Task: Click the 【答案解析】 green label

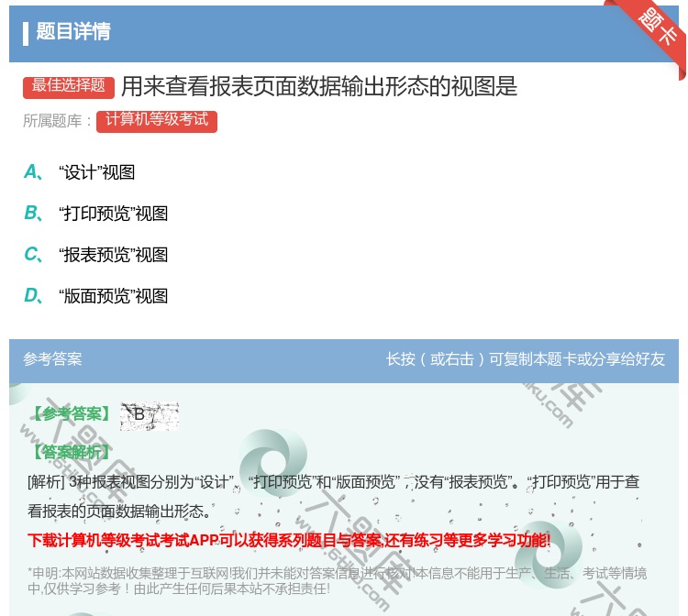Action: [72, 452]
